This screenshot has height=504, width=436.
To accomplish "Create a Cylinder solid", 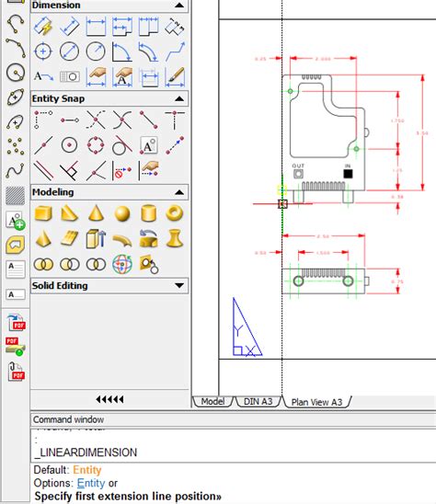I will point(148,213).
